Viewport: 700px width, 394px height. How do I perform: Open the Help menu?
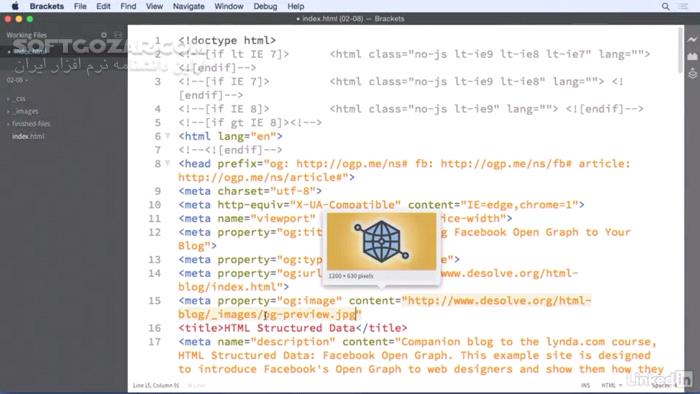click(296, 6)
